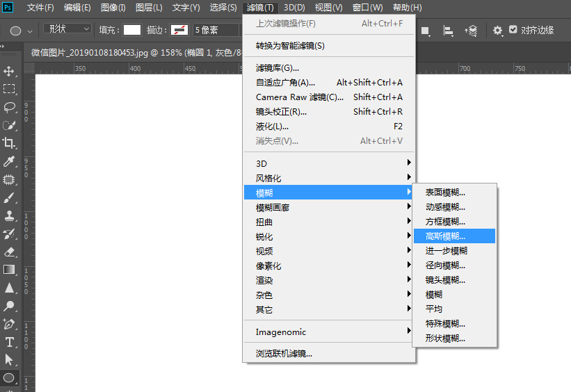
Task: Choose 镜头模糊...
Action: [x=454, y=280]
